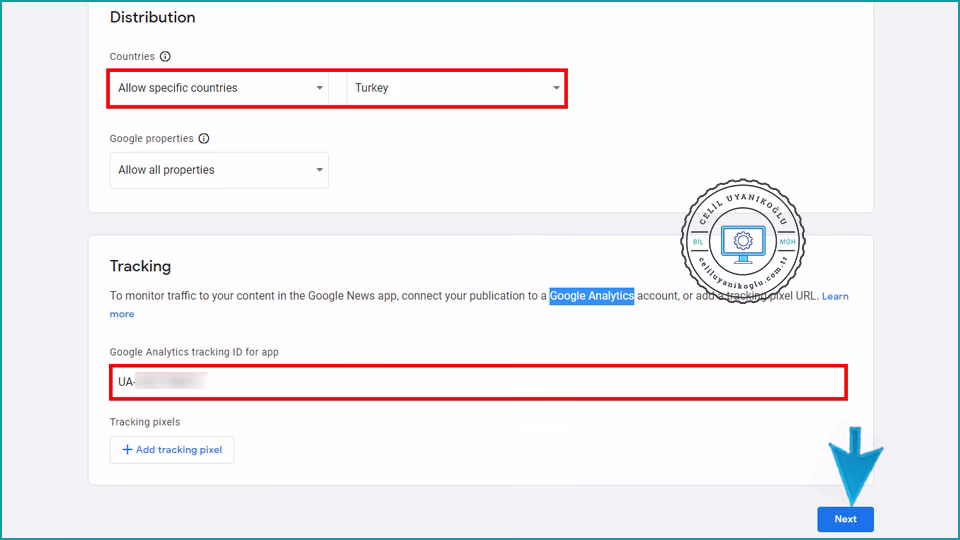Click the blurred tracking ID value after UA-
The height and width of the screenshot is (540, 960).
click(x=170, y=382)
